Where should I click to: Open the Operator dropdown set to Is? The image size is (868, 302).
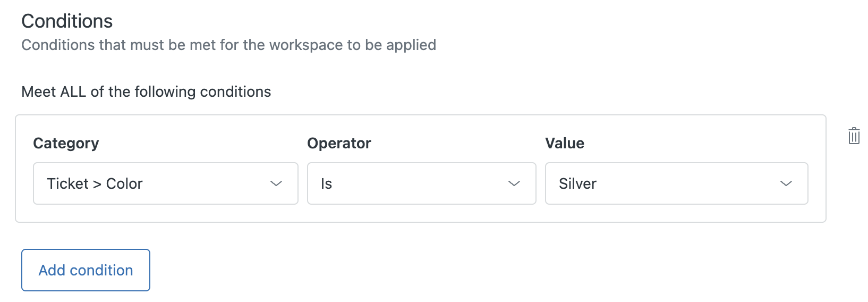click(x=422, y=183)
